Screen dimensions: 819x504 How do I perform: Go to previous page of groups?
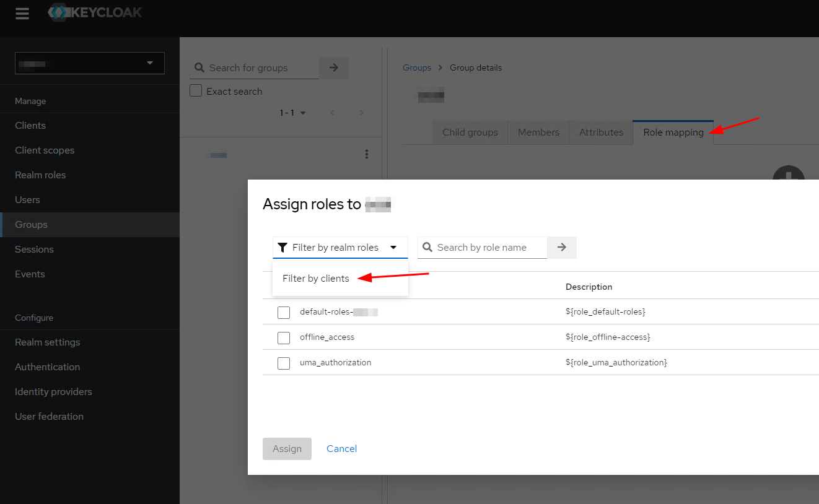coord(332,113)
